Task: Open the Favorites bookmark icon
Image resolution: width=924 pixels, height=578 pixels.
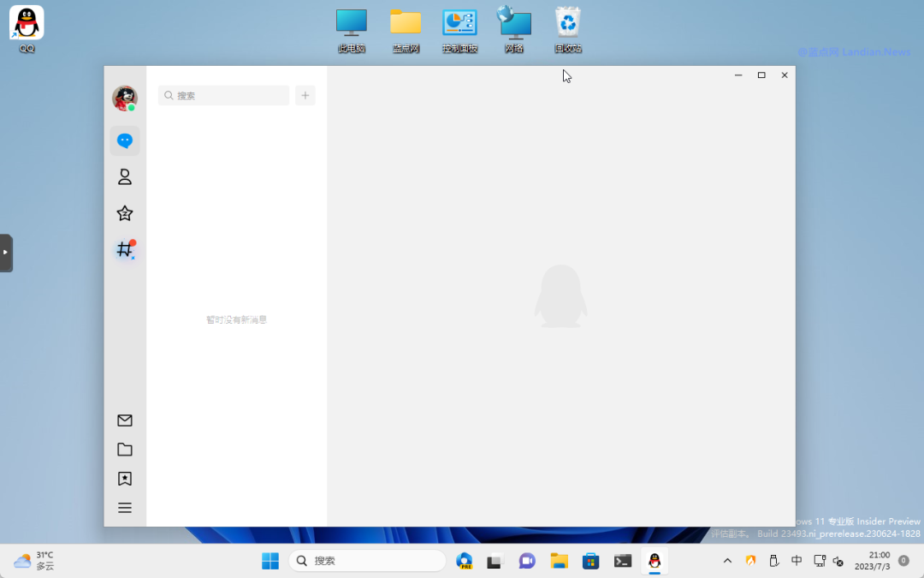Action: pyautogui.click(x=124, y=479)
